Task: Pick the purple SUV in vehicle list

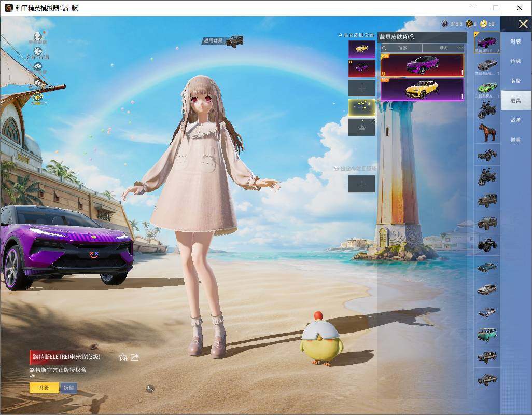Action: click(487, 43)
